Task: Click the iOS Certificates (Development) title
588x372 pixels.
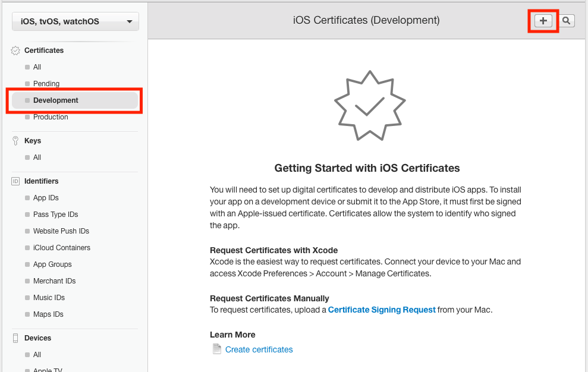Action: (x=366, y=20)
